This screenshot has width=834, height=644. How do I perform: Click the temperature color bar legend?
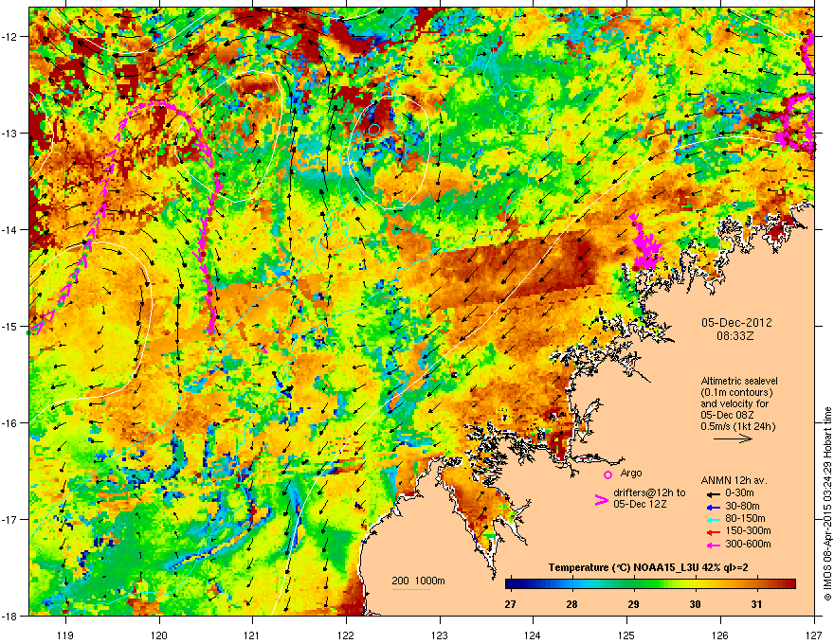(x=650, y=584)
